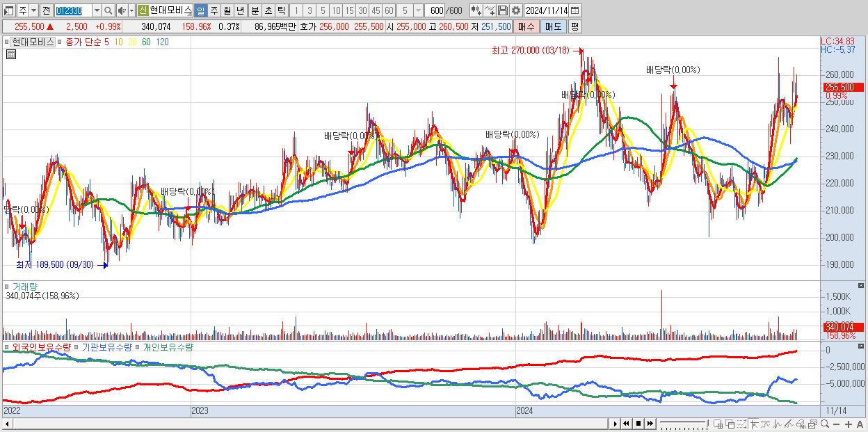Click the candle count field showing 600
Screen dimensions: 868x432
435,10
